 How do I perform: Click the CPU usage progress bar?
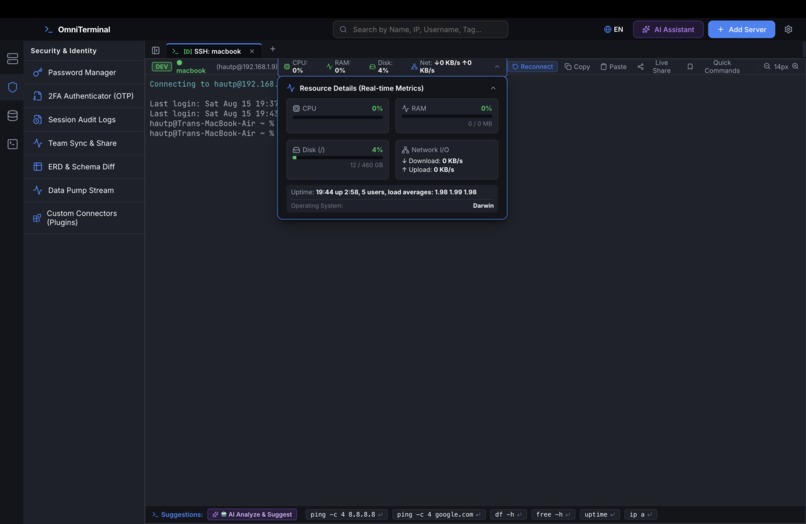coord(337,117)
